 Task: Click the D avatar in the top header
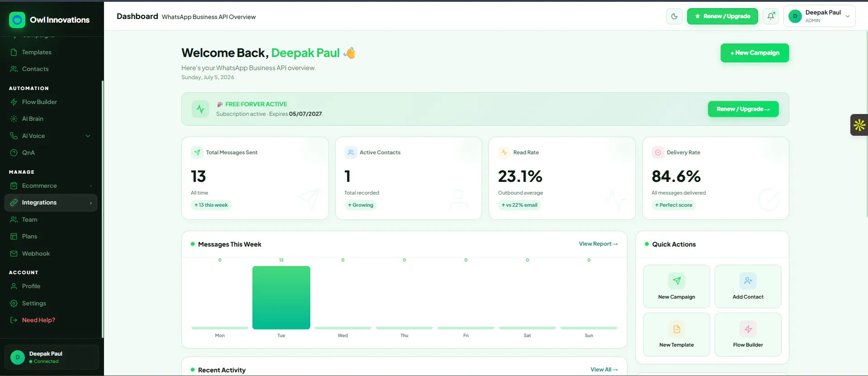click(x=795, y=16)
